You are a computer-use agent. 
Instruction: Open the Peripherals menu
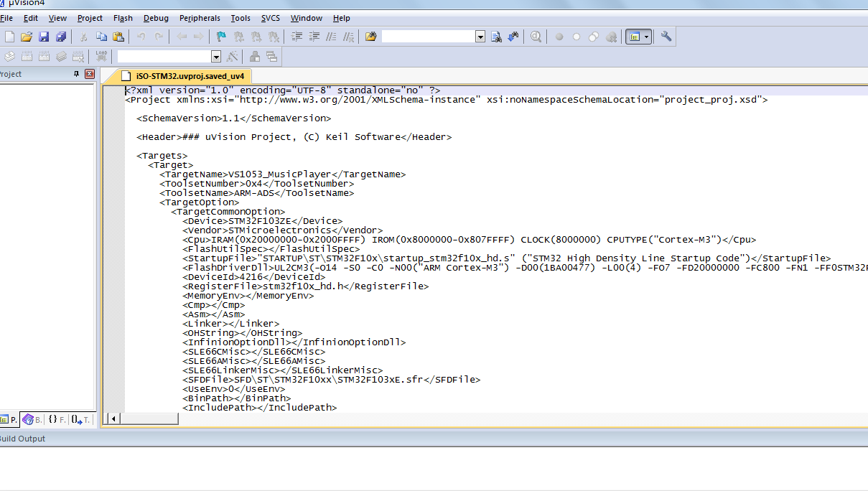click(200, 18)
